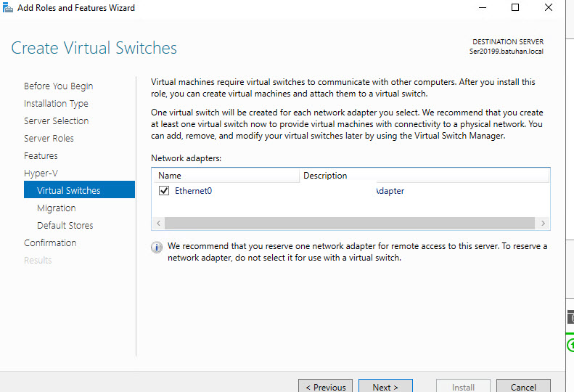The width and height of the screenshot is (574, 392).
Task: Open the Default Stores page
Action: point(65,225)
